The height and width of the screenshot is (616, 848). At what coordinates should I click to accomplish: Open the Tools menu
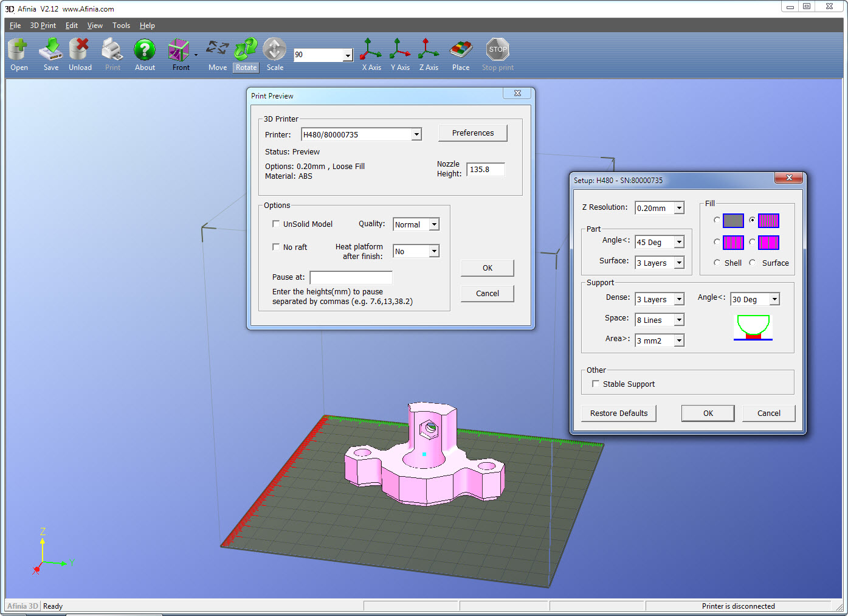pos(121,26)
